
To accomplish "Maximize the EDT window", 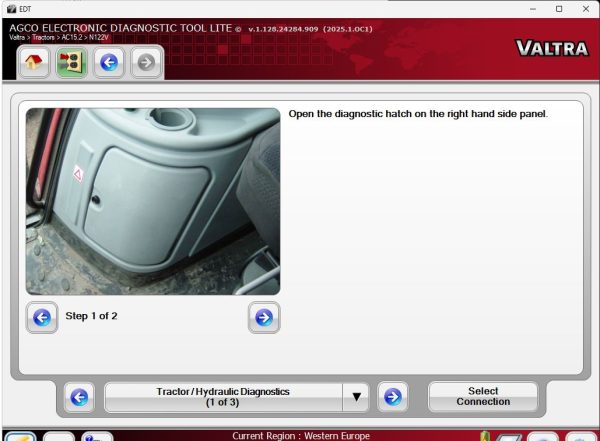I will pos(559,9).
